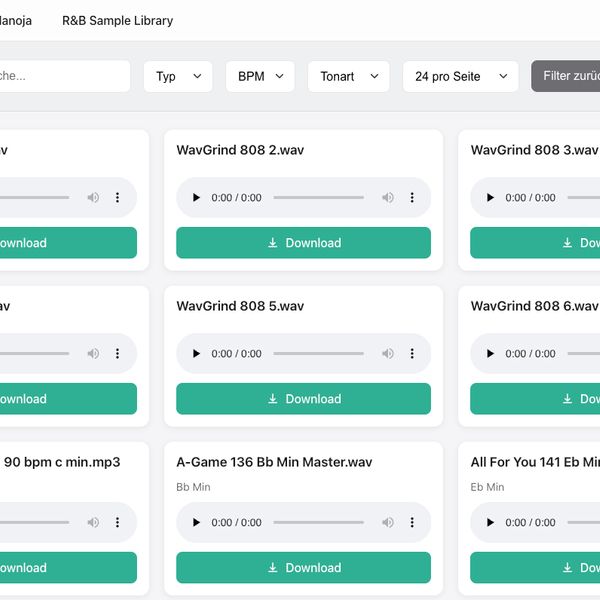Open the R&B Sample Library tab

click(117, 20)
